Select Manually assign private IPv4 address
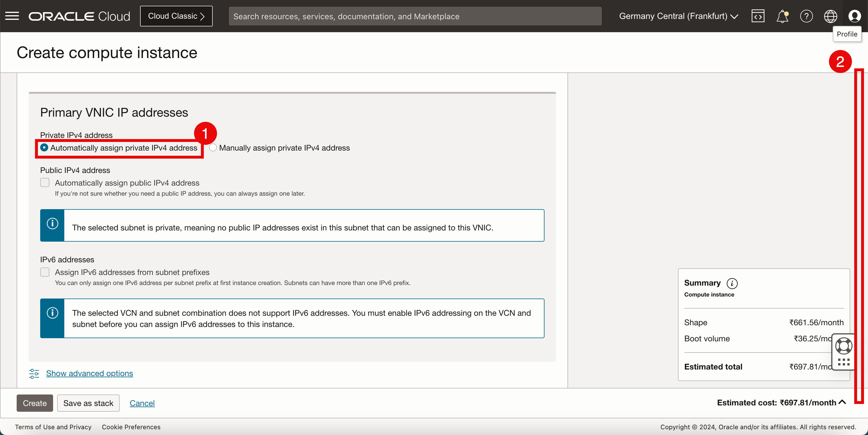Image resolution: width=868 pixels, height=435 pixels. coord(212,148)
